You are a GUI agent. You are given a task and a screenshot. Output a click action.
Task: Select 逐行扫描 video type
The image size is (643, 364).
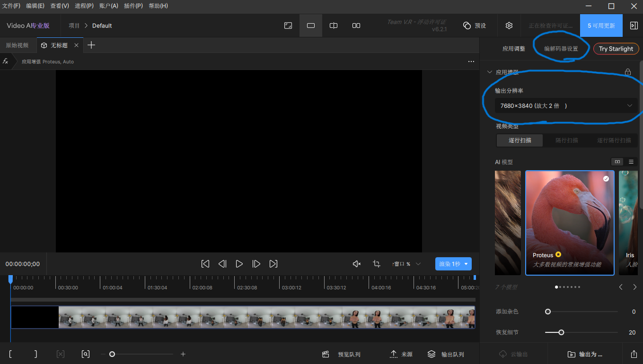520,140
